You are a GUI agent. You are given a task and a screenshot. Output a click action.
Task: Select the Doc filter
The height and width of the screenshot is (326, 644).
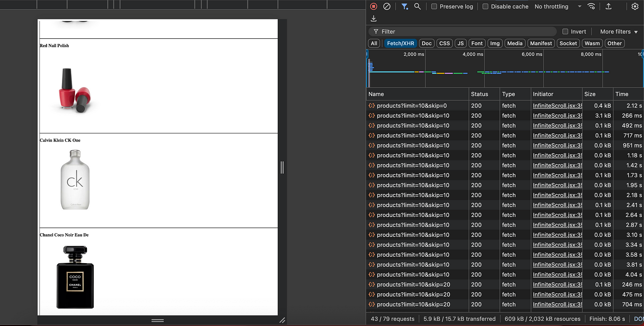pos(427,43)
